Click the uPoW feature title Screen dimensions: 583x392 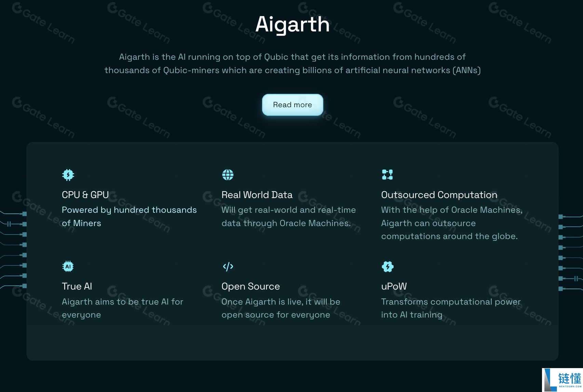click(394, 286)
